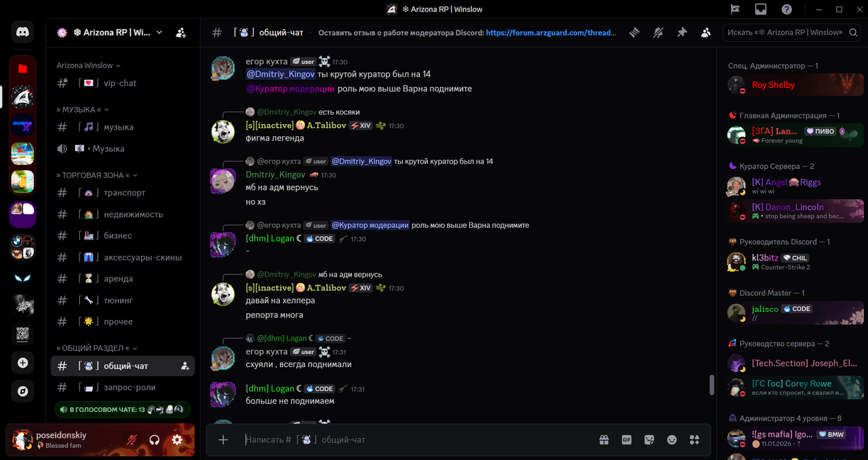Select the транспорт channel
This screenshot has width=868, height=460.
(123, 193)
